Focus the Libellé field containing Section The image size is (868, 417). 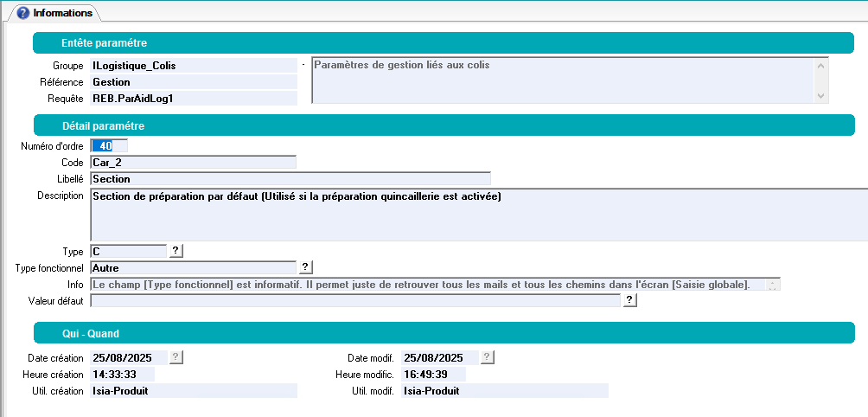coord(290,178)
